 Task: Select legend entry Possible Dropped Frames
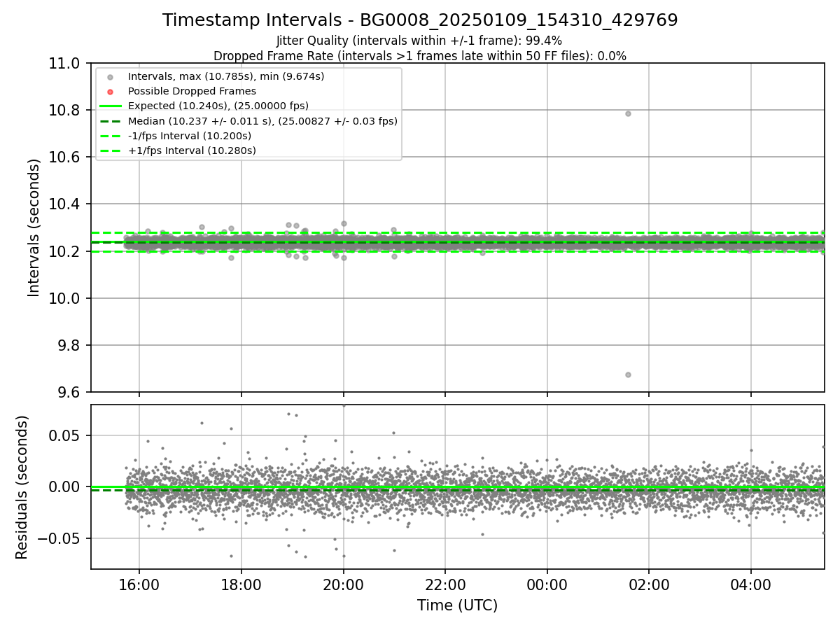tap(192, 91)
